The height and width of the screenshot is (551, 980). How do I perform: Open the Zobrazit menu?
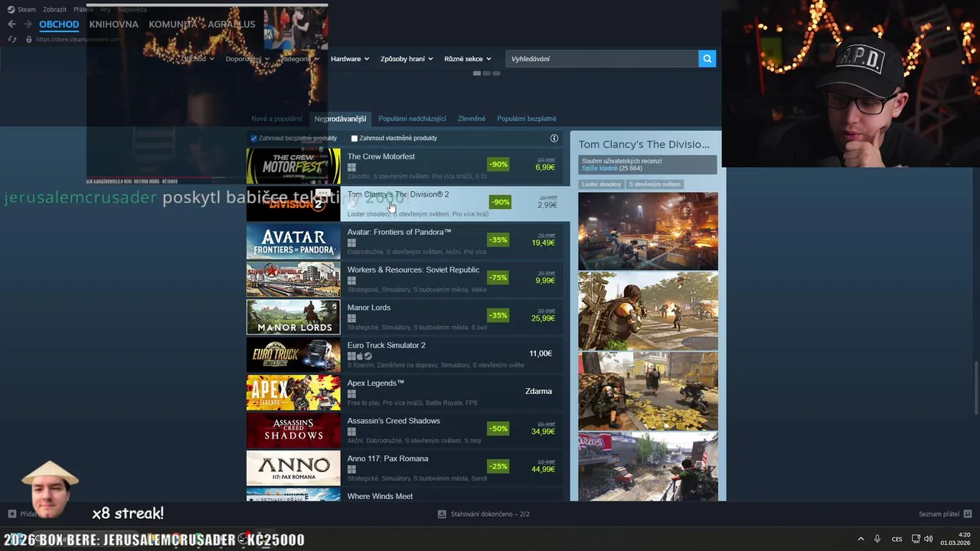(x=54, y=9)
